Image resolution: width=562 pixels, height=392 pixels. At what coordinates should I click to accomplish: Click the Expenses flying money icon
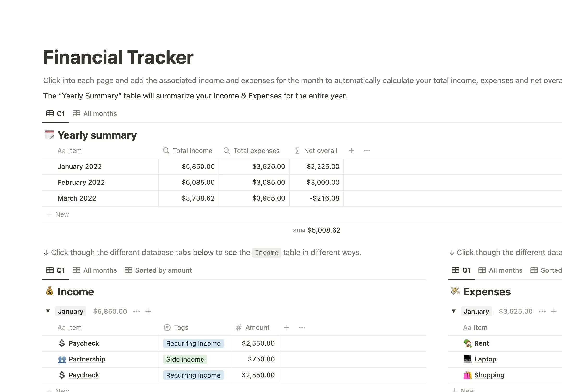pyautogui.click(x=455, y=291)
